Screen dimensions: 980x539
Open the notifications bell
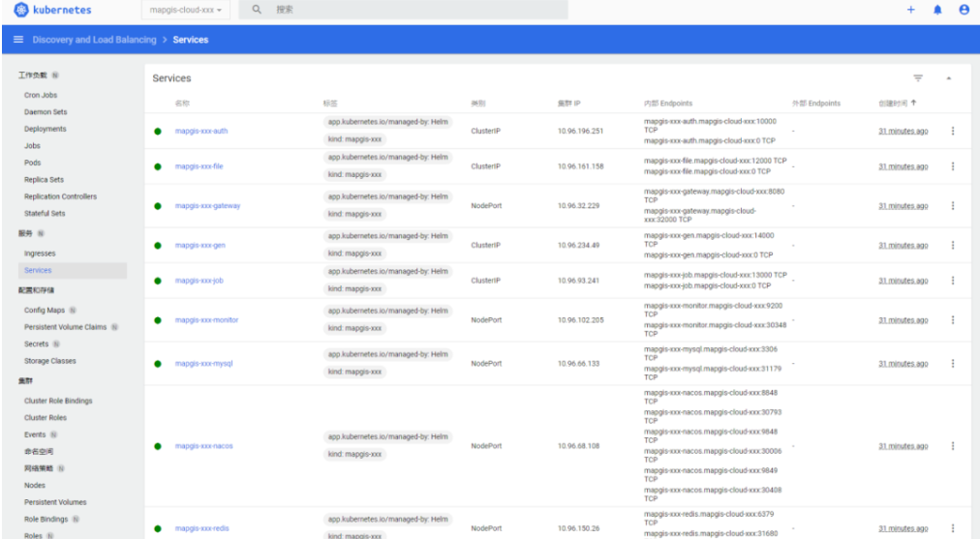(937, 10)
